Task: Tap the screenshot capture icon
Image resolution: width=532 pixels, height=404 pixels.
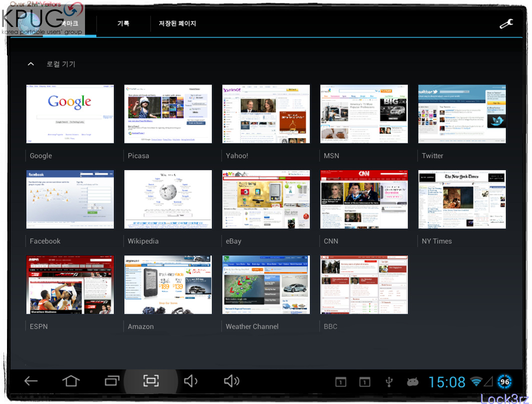Action: pyautogui.click(x=151, y=381)
